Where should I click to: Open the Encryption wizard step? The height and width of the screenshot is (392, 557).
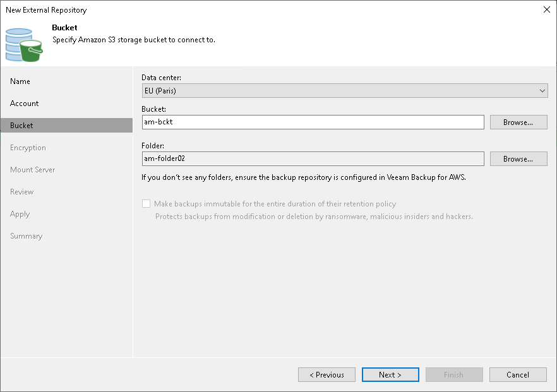pos(28,148)
